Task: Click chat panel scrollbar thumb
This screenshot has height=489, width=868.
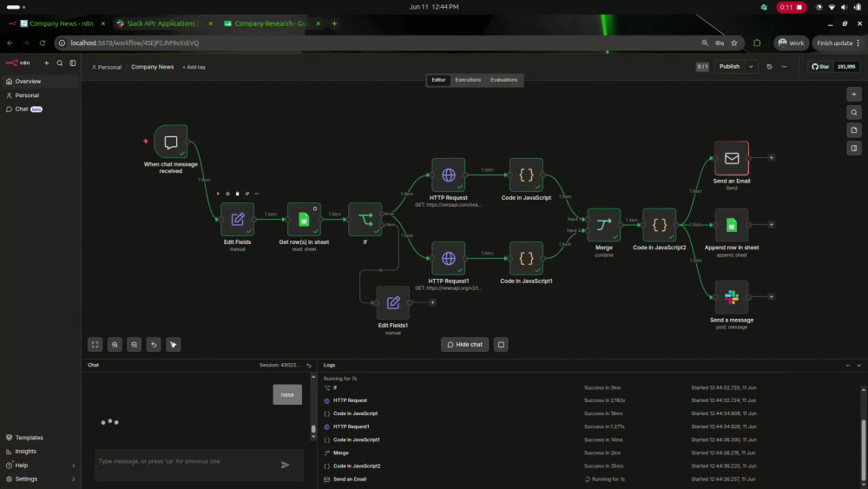Action: [313, 429]
